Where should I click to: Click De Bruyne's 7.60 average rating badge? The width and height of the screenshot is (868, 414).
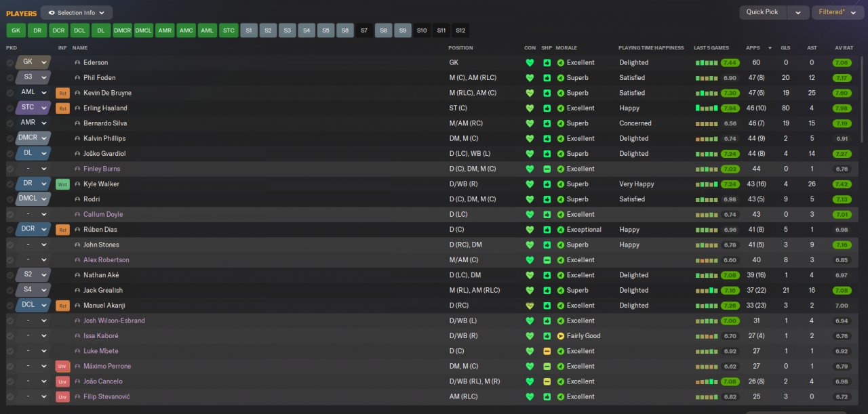click(842, 93)
